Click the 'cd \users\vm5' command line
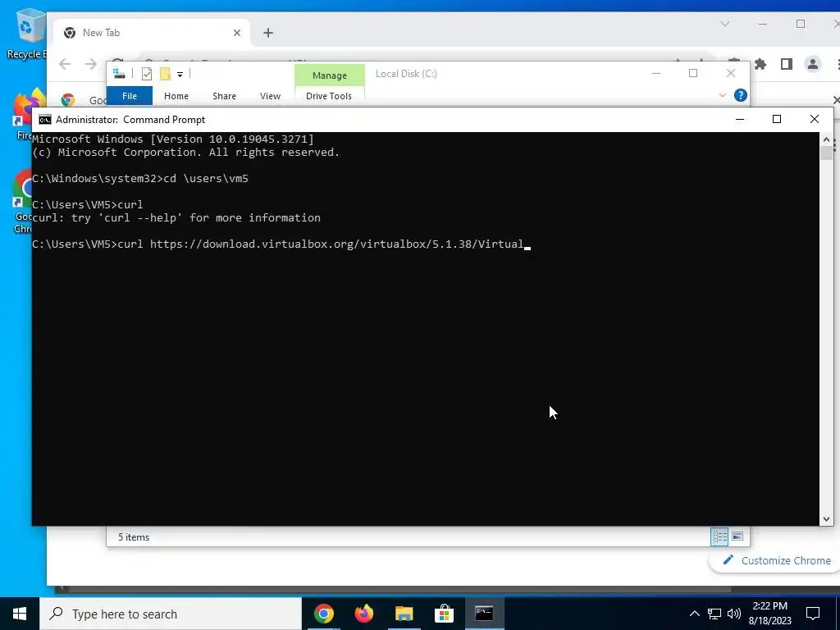The image size is (840, 630). tap(140, 178)
